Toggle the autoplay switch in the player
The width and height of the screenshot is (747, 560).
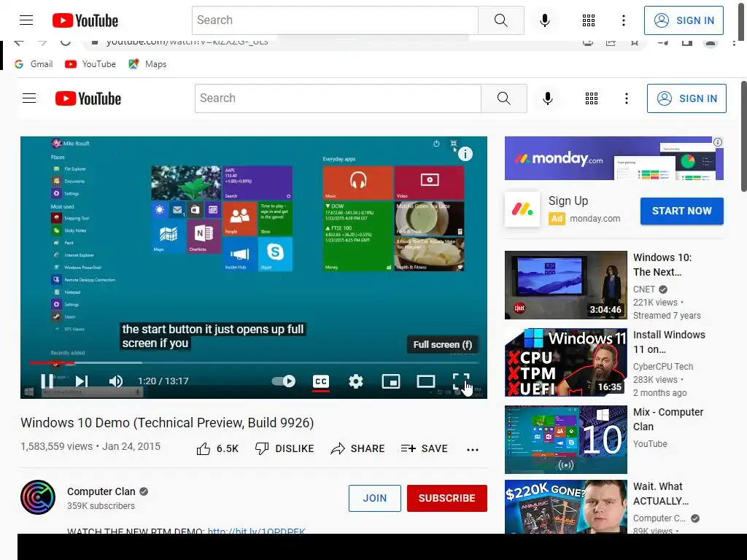[x=284, y=381]
